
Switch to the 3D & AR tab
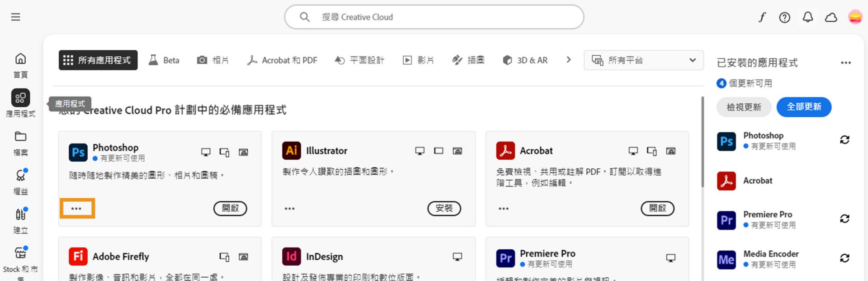pos(525,60)
